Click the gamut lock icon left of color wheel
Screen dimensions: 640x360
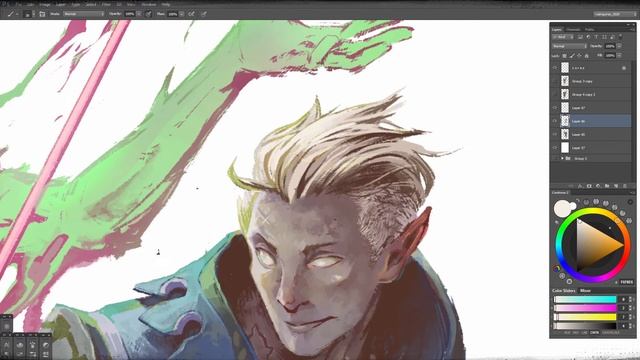coord(557,268)
